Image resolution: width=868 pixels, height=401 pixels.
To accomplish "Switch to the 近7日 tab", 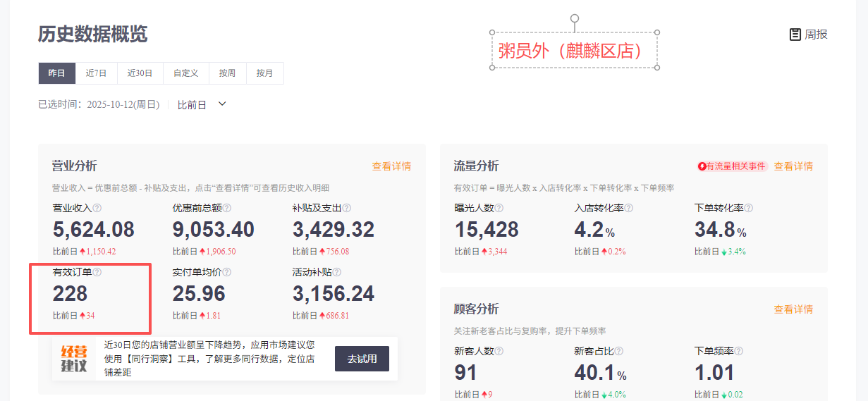I will (96, 73).
